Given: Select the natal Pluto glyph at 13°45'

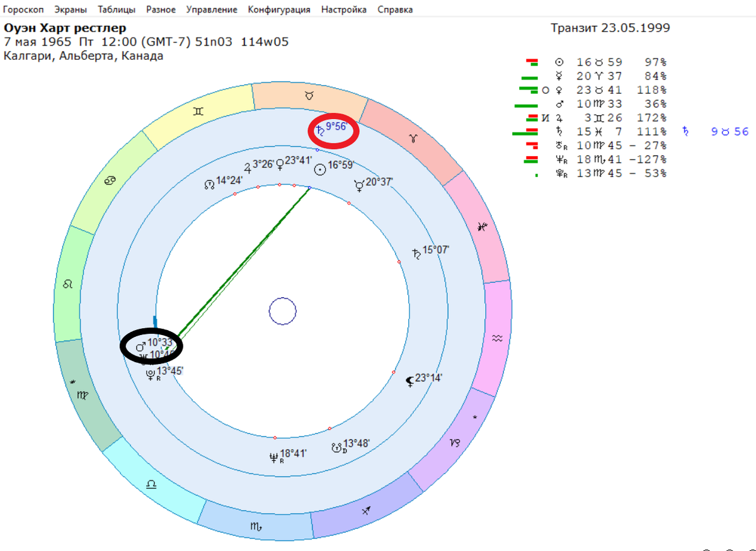Looking at the screenshot, I should [x=151, y=373].
